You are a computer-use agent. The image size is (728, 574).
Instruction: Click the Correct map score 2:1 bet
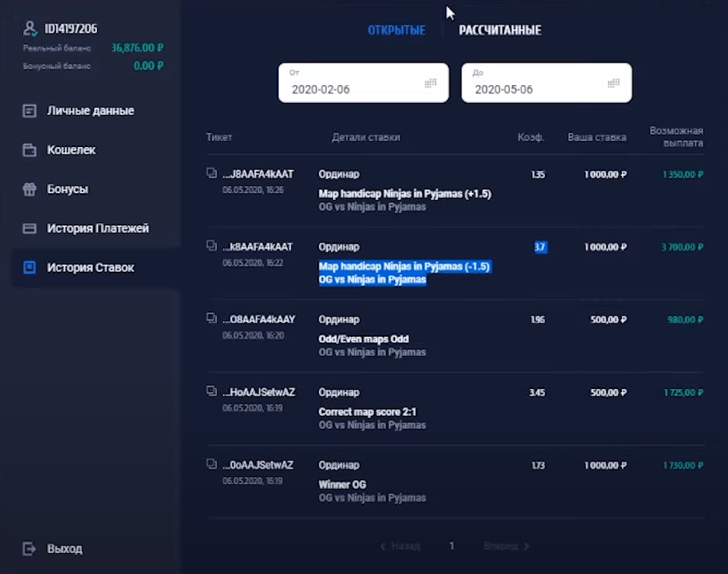click(x=367, y=412)
